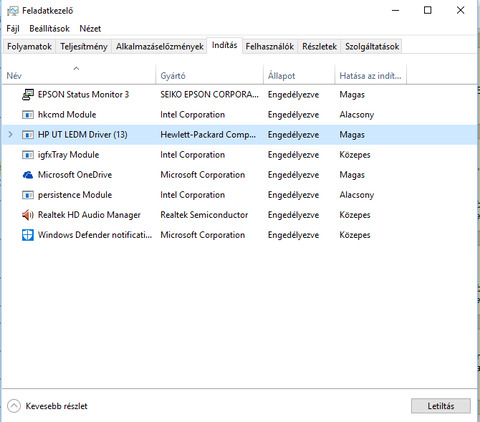
Task: Click Engedélyezve status in the HP row
Action: (293, 135)
